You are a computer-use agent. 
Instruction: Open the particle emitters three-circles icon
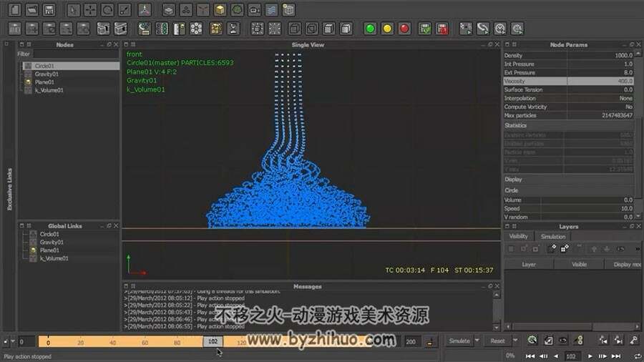tap(185, 9)
